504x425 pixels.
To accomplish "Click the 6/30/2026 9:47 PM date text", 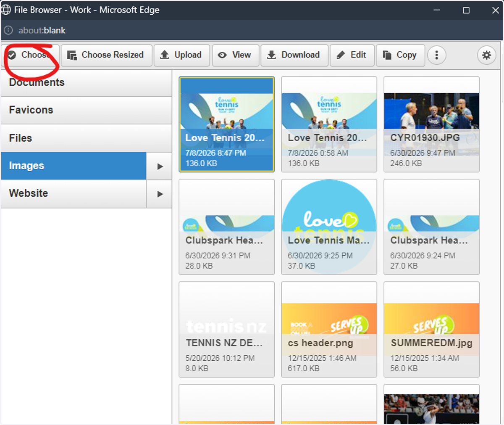I will pos(423,153).
